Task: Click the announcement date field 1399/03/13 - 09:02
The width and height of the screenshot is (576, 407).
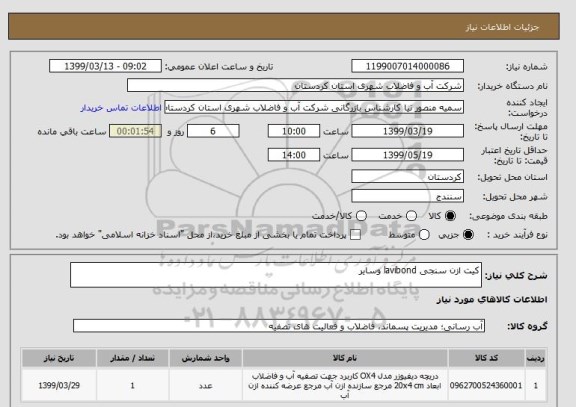Action: pyautogui.click(x=105, y=66)
